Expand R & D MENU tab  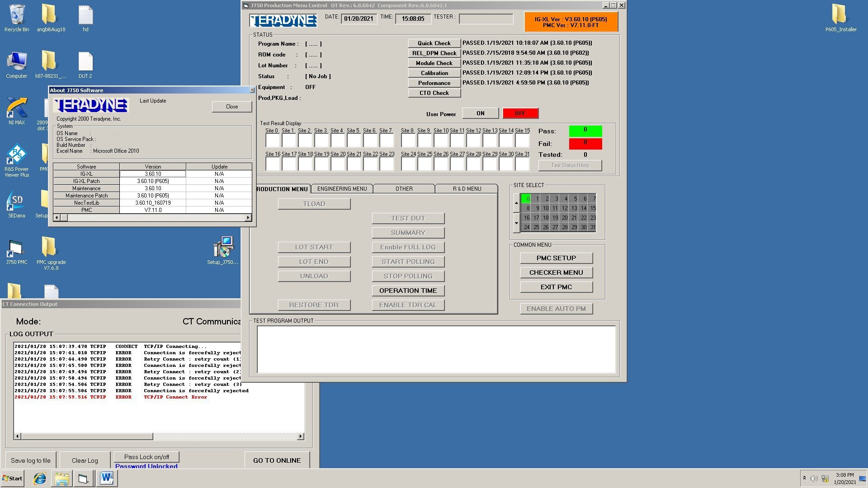(467, 188)
